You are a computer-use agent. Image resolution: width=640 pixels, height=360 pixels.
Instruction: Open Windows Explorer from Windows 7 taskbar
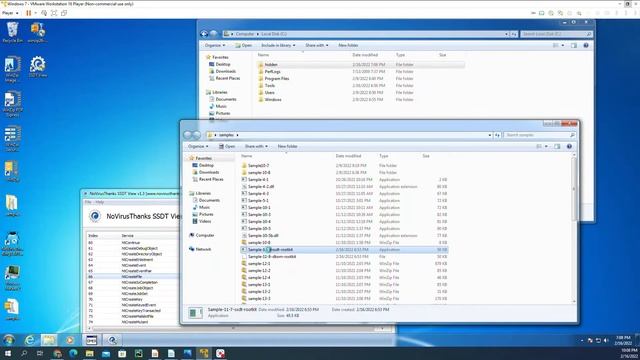49,340
